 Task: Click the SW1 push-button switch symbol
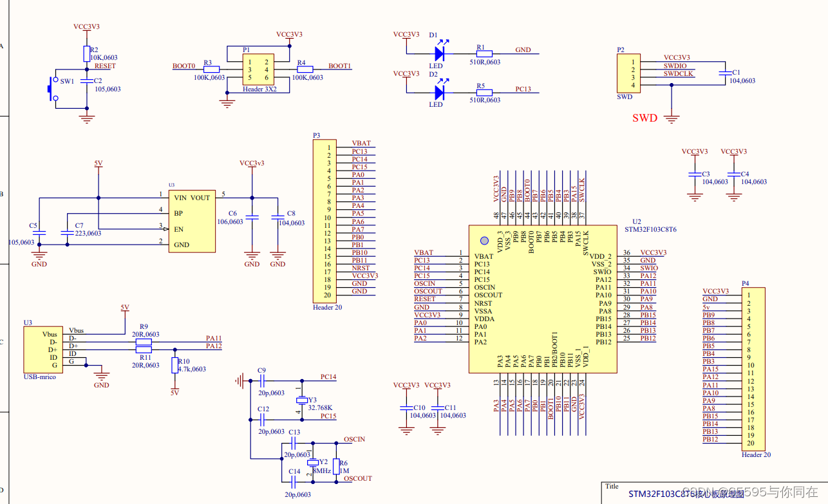[x=53, y=89]
